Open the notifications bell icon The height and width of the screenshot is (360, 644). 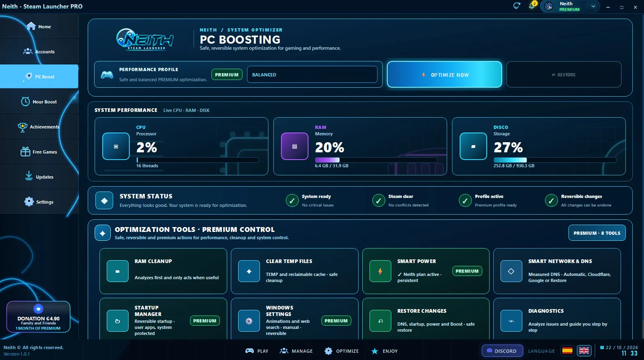(x=532, y=6)
